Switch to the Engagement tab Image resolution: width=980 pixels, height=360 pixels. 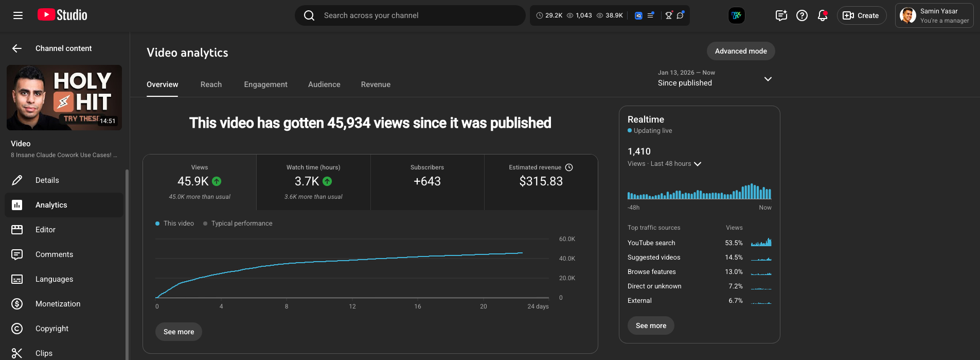tap(265, 84)
